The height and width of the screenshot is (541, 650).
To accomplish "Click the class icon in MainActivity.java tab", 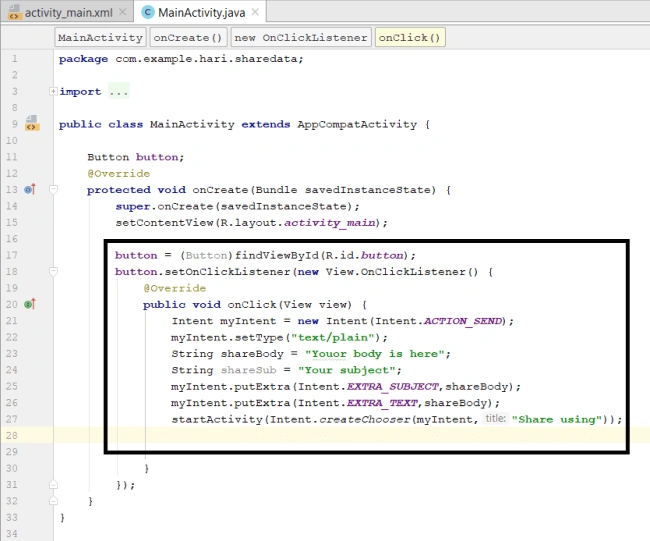I will [148, 12].
